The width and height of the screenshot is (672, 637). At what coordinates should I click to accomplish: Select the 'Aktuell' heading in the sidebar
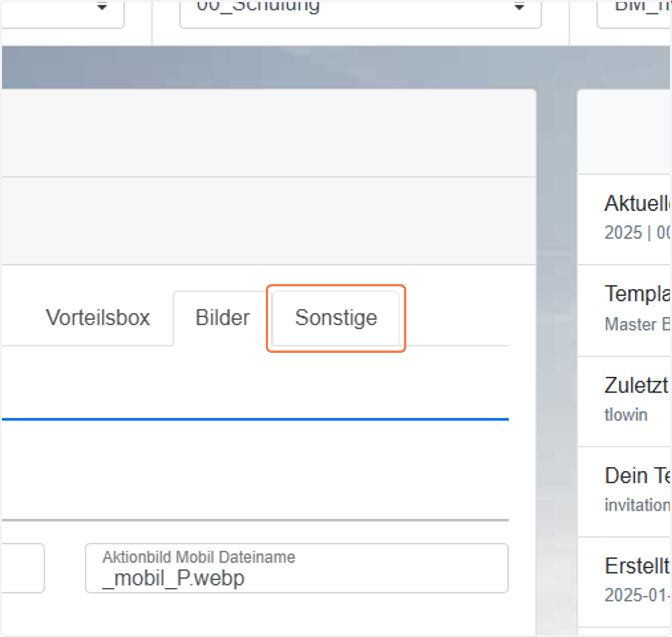click(x=637, y=203)
